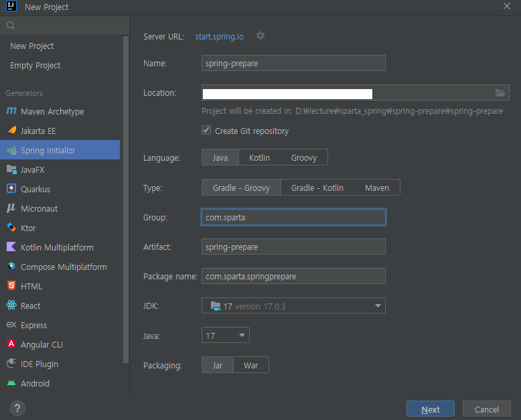Screen dimensions: 521x420
Task: Click the React atom icon
Action: pos(11,305)
